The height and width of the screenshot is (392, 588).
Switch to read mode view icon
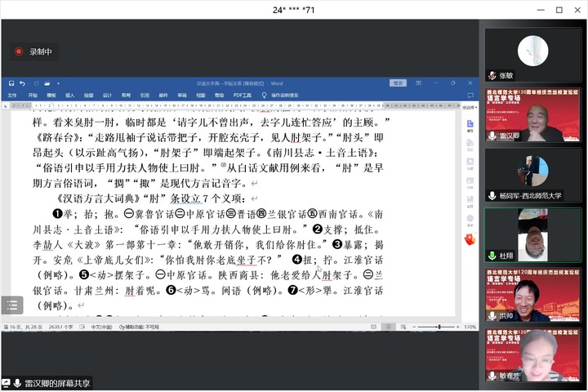coord(373,327)
